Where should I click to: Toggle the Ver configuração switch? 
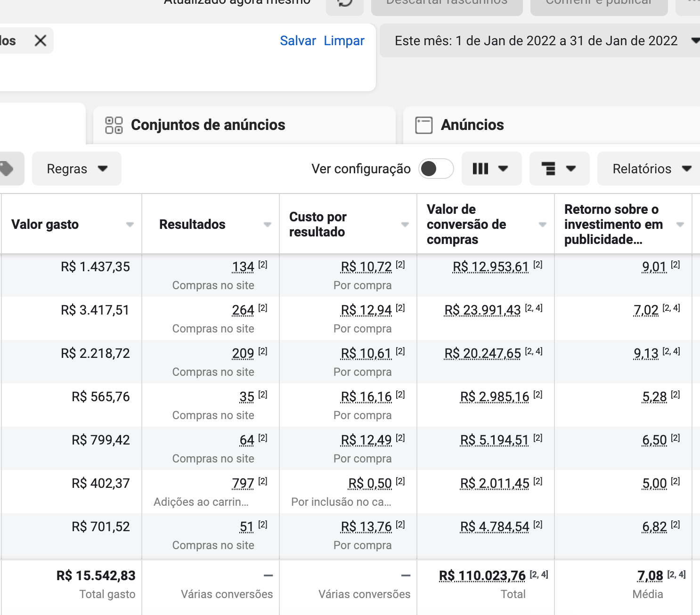point(436,169)
